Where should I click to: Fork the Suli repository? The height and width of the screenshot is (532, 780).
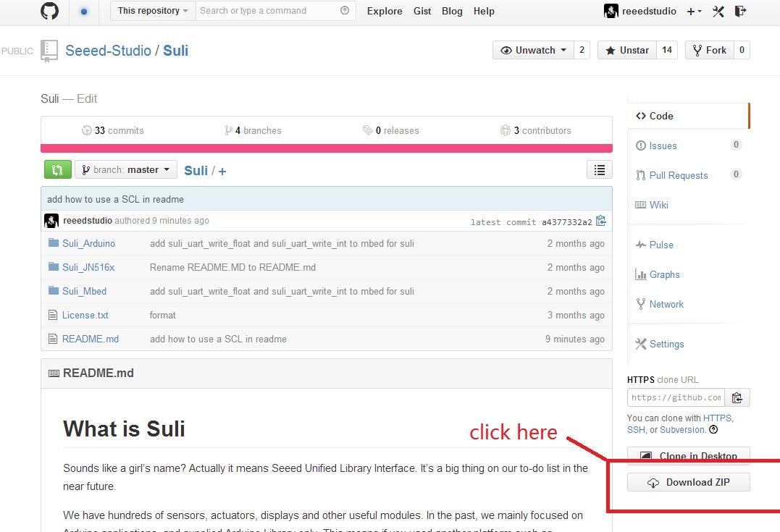click(x=710, y=50)
